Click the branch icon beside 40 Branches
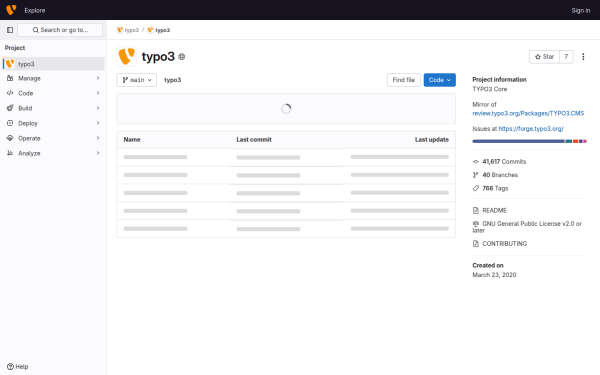The image size is (600, 375). [476, 175]
